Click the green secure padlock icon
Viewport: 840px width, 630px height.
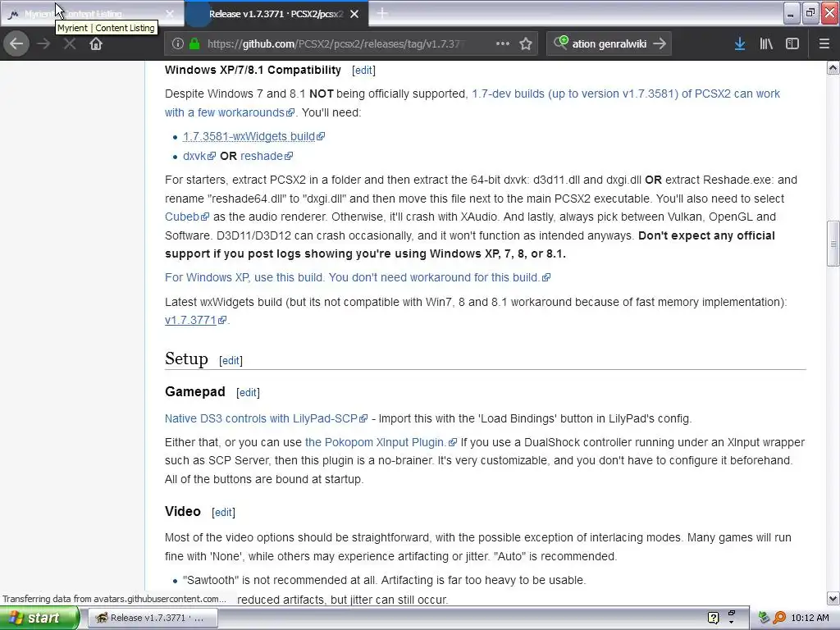[x=194, y=44]
